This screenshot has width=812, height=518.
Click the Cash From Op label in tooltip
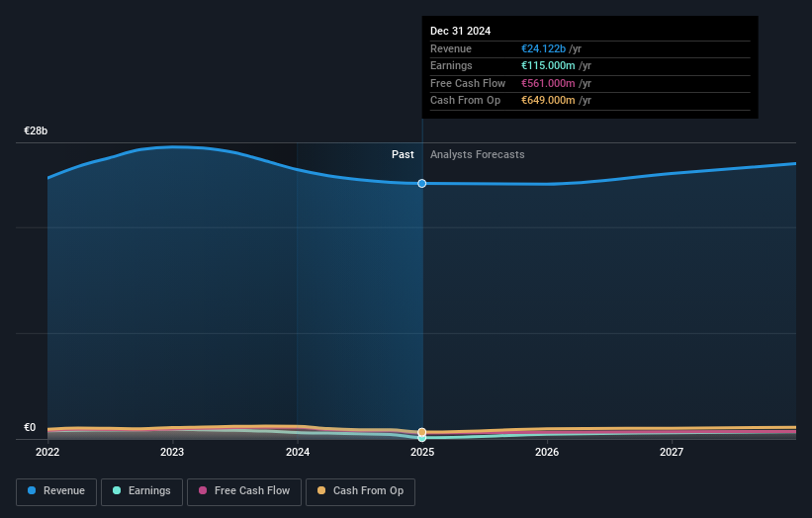click(465, 101)
